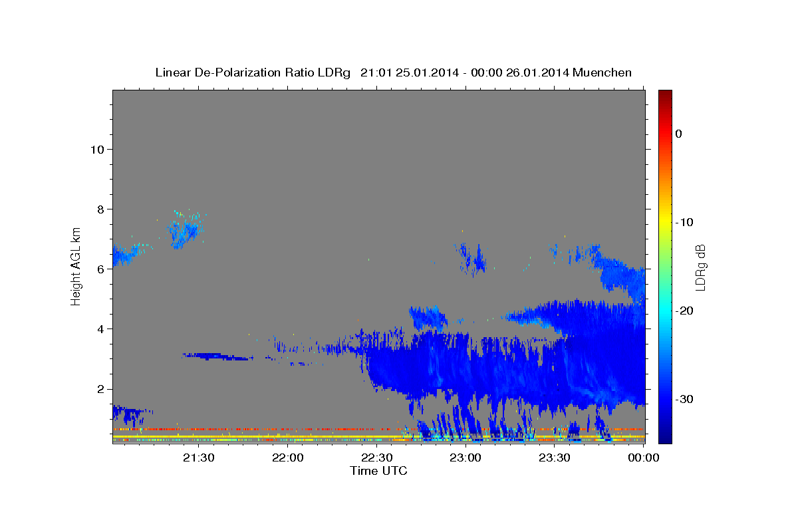Click the Height AGL km axis label
The image size is (798, 532).
click(76, 265)
